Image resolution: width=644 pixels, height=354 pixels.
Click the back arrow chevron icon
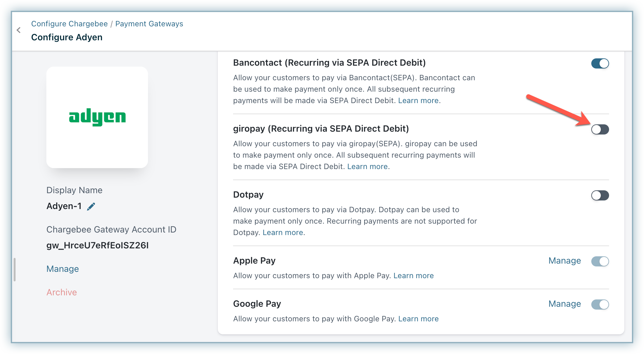(x=19, y=30)
